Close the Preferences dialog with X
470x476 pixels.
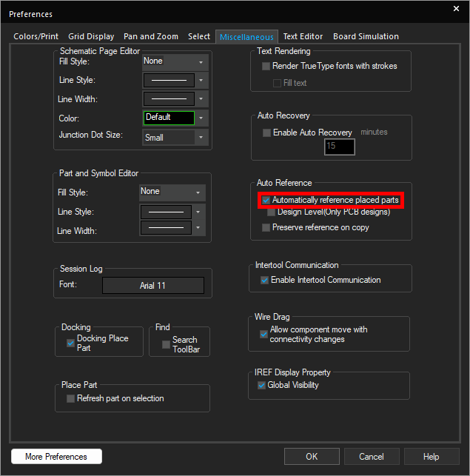[456, 8]
